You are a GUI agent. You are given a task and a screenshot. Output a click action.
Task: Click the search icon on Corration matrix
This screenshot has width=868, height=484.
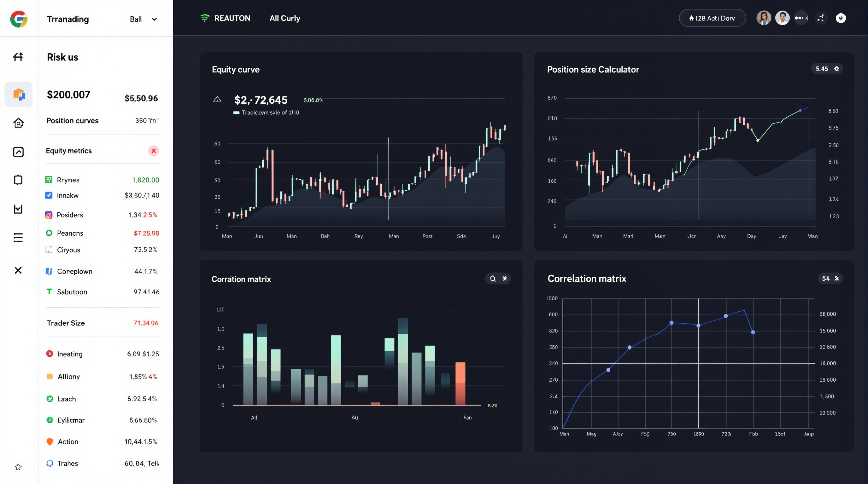[x=493, y=278]
